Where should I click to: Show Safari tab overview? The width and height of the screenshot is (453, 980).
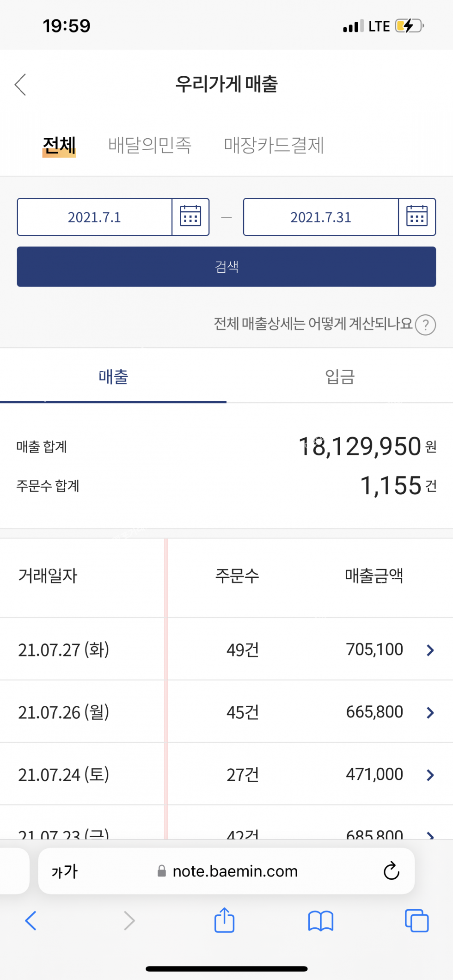pyautogui.click(x=416, y=920)
